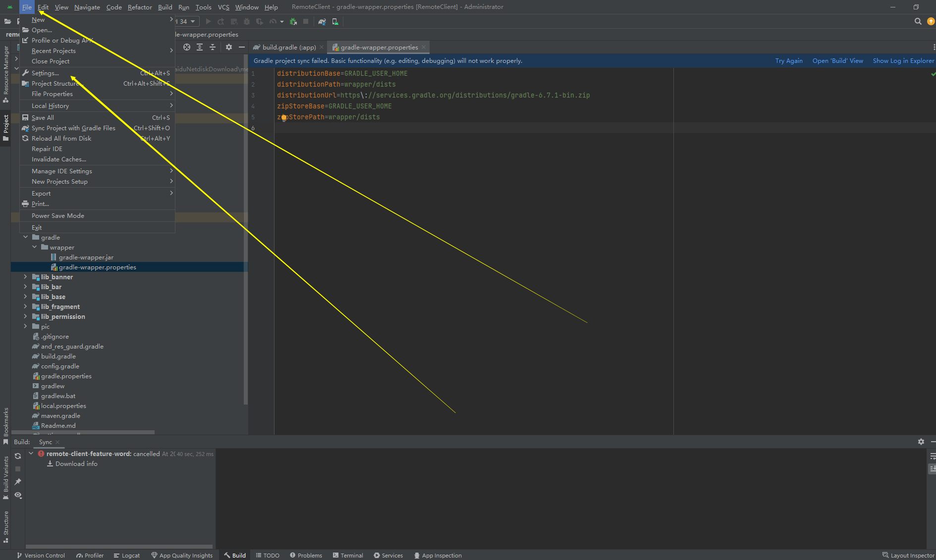Expand the pic folder
Viewport: 936px width, 560px height.
click(25, 326)
